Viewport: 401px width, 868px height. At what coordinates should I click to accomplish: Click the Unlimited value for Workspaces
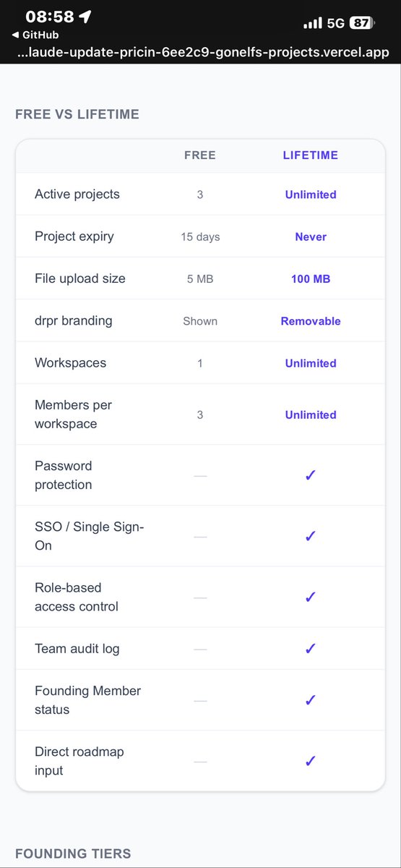pos(311,363)
